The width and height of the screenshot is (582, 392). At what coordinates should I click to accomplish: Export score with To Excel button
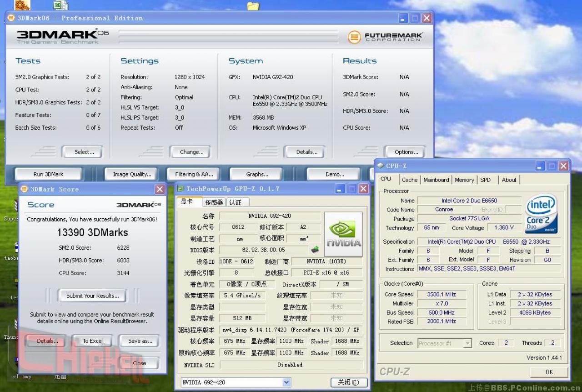click(x=93, y=341)
